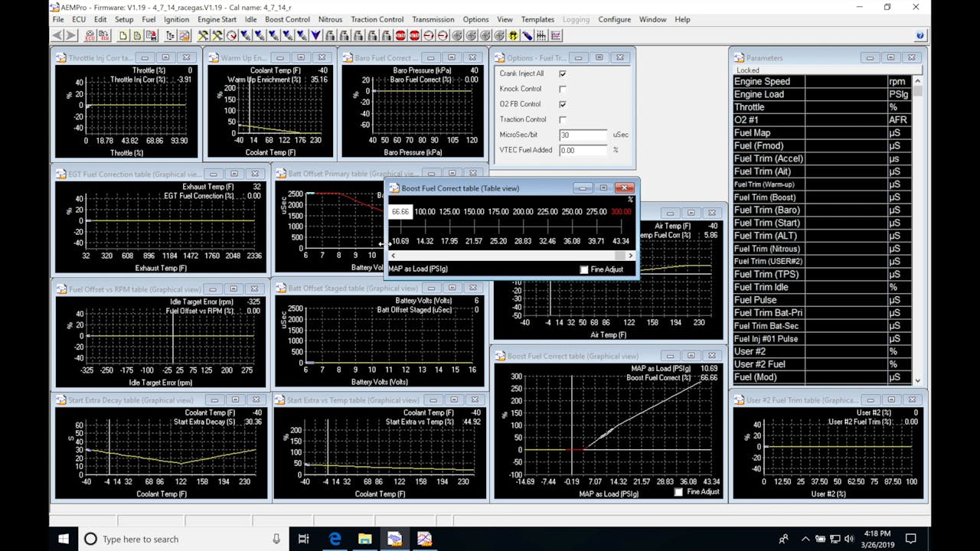Click the forward arrow in the toolbar

coord(71,35)
